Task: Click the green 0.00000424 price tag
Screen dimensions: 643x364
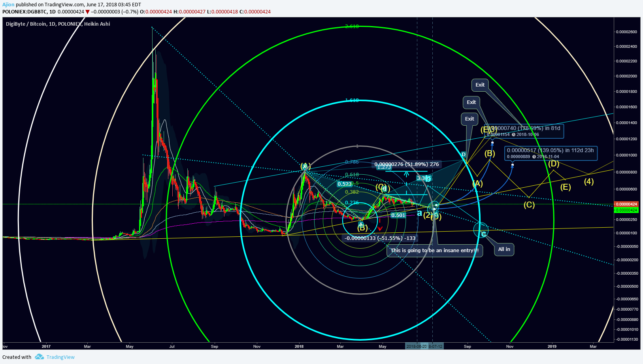Action: (626, 210)
